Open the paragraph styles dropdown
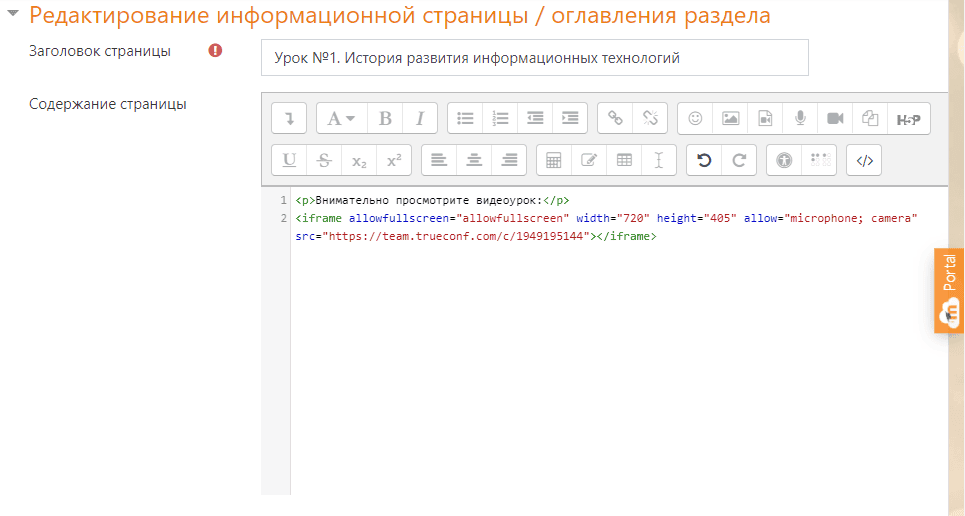 [342, 118]
